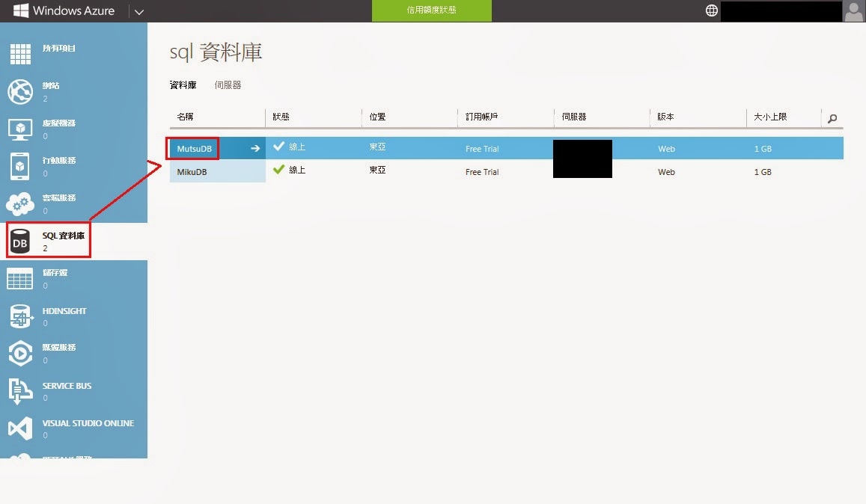Open the Virtual Machines monitor icon
Image resolution: width=866 pixels, height=504 pixels.
pyautogui.click(x=20, y=129)
